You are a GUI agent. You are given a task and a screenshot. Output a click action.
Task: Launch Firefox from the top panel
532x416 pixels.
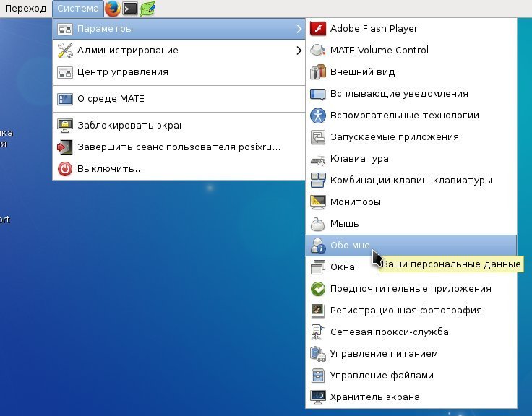pyautogui.click(x=113, y=9)
